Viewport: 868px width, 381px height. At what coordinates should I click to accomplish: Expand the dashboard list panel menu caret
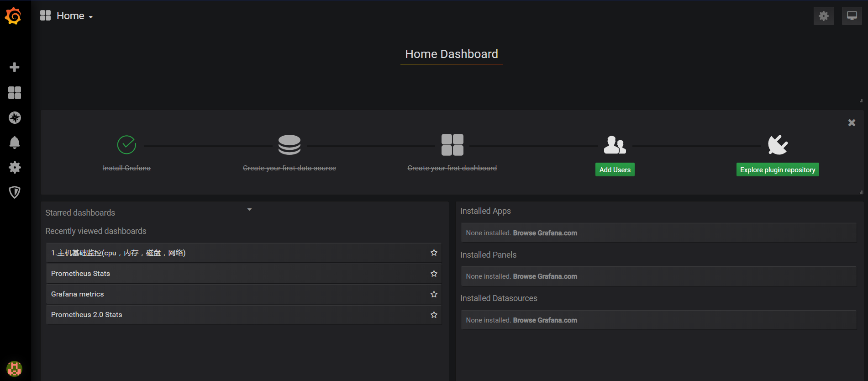point(249,209)
